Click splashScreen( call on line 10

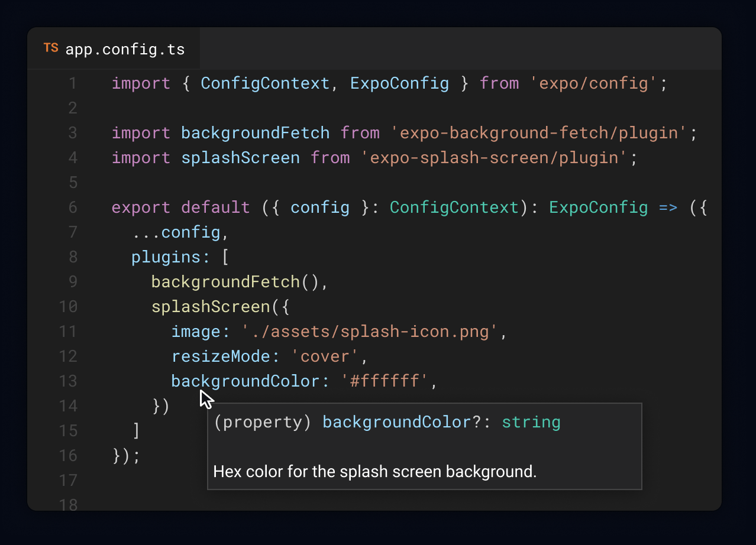pos(215,307)
